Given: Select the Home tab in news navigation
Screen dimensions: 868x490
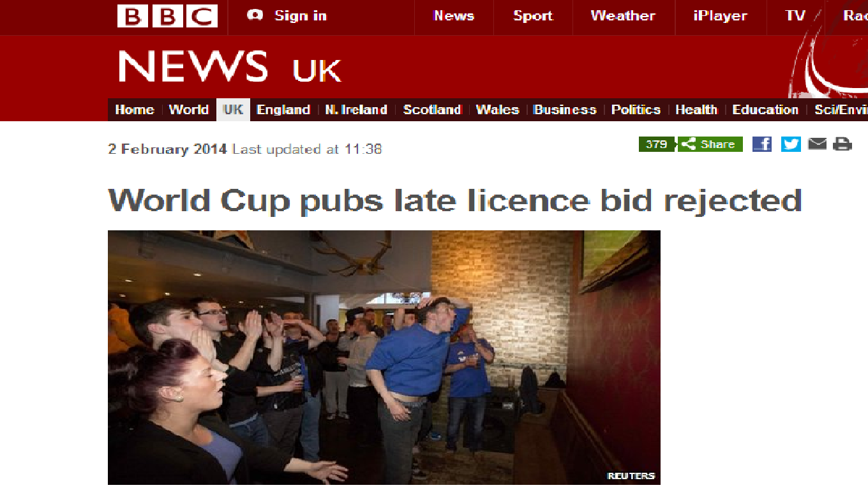Looking at the screenshot, I should pos(135,110).
